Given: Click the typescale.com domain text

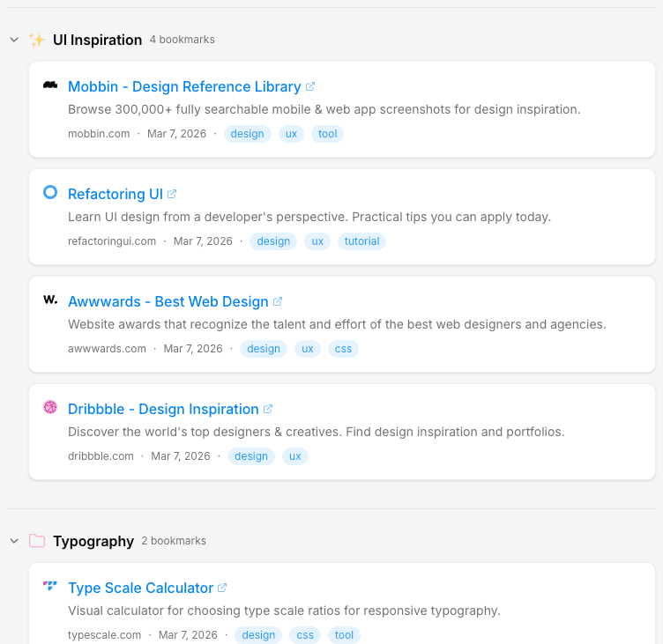Looking at the screenshot, I should [104, 635].
